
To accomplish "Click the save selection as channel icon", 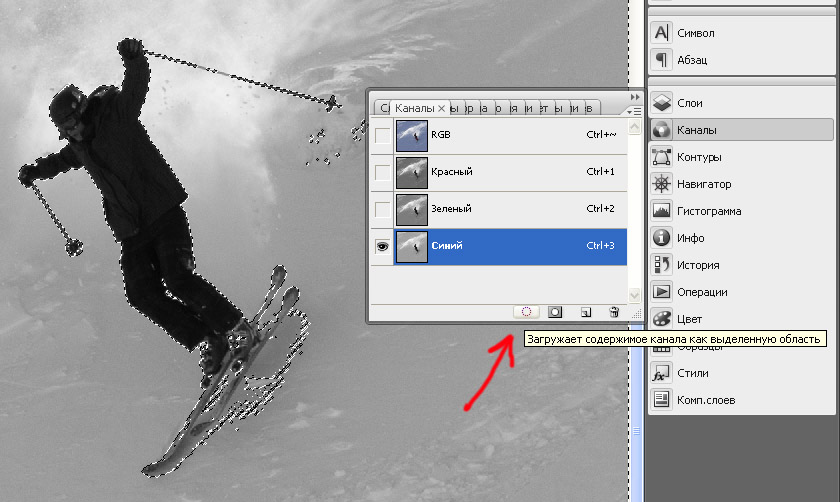I will point(555,312).
